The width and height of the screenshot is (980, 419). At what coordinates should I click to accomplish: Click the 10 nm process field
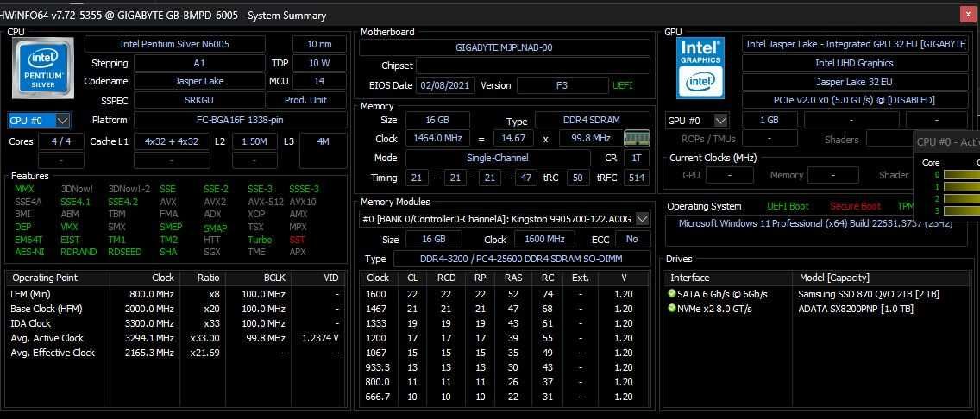click(319, 44)
